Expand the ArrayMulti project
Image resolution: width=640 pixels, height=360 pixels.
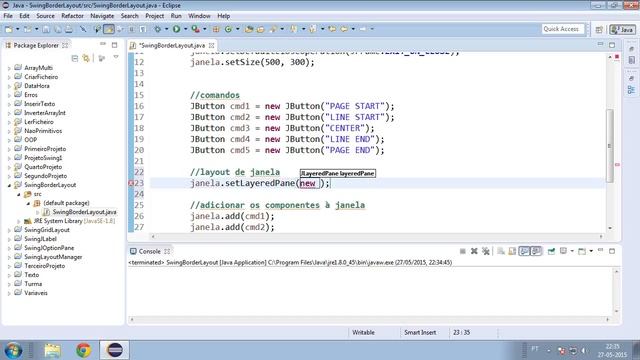click(9, 68)
